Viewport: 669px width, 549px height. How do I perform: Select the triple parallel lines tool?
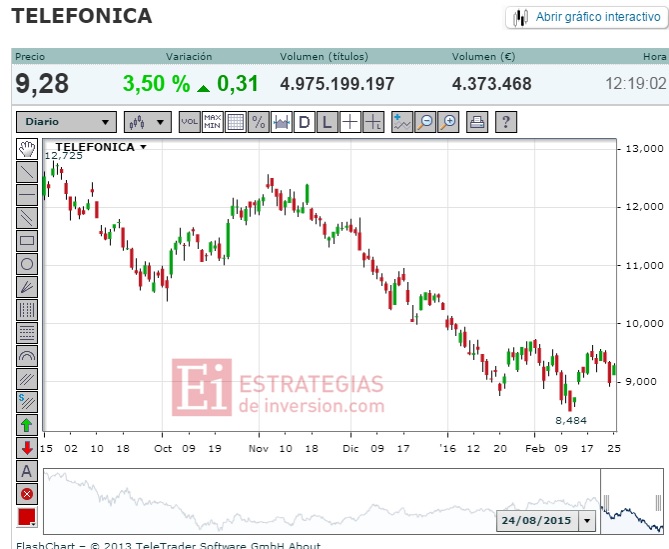click(27, 379)
